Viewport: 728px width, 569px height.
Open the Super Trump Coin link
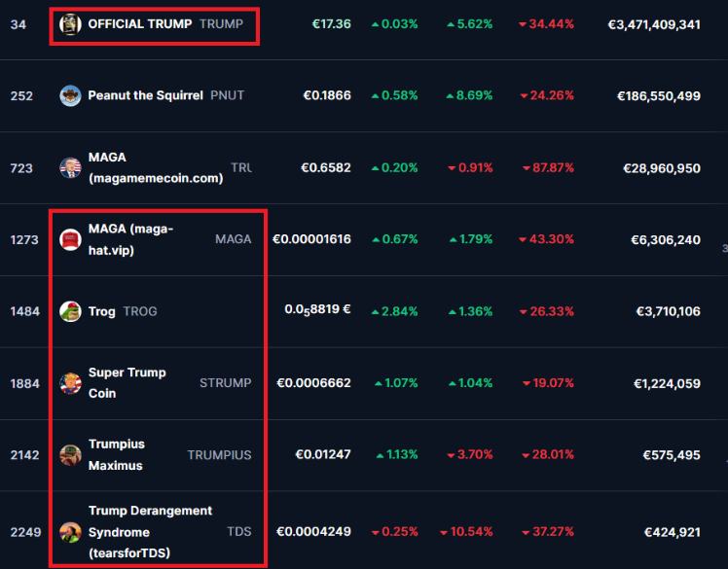pyautogui.click(x=127, y=383)
